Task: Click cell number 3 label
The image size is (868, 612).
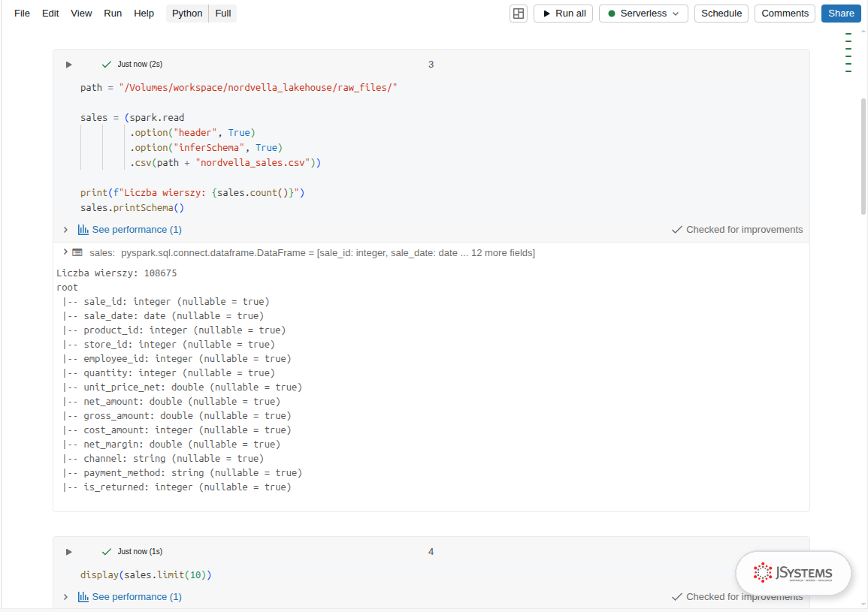Action: pyautogui.click(x=431, y=65)
